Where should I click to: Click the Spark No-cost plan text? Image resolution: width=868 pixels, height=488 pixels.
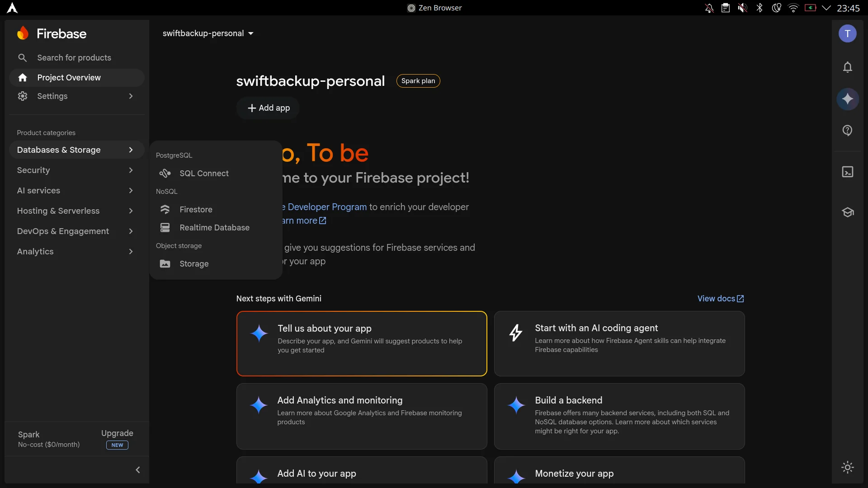tap(49, 439)
